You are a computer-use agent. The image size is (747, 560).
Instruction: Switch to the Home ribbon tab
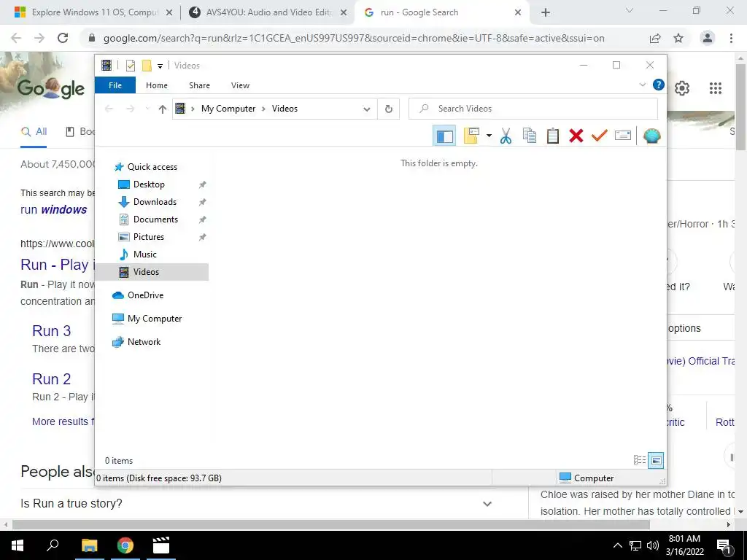[x=157, y=85]
